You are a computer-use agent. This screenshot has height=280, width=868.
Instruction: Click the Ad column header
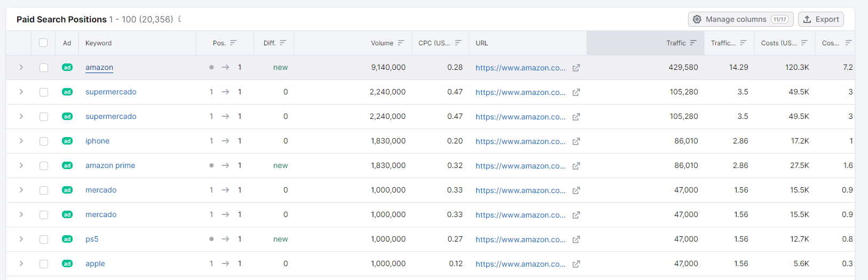click(67, 43)
